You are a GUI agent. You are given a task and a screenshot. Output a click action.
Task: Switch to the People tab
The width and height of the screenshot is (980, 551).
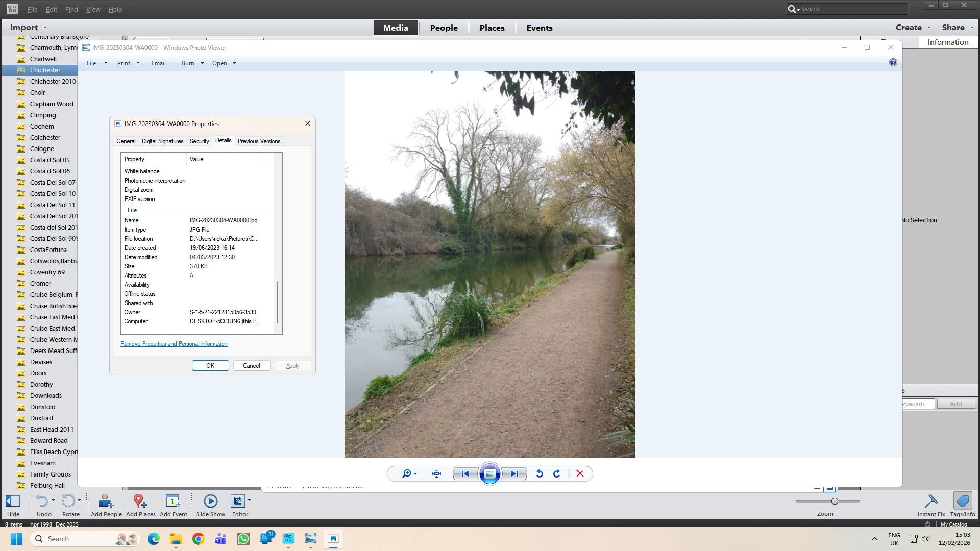[444, 28]
